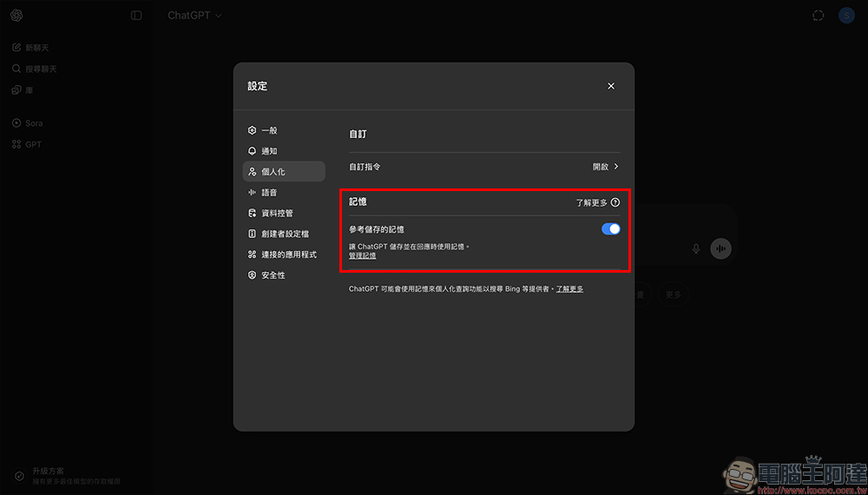Select the 安全性 settings tab
868x495 pixels.
[284, 275]
